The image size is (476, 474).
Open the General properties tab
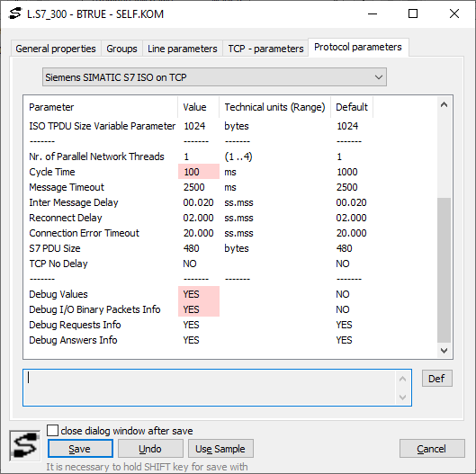tap(56, 49)
